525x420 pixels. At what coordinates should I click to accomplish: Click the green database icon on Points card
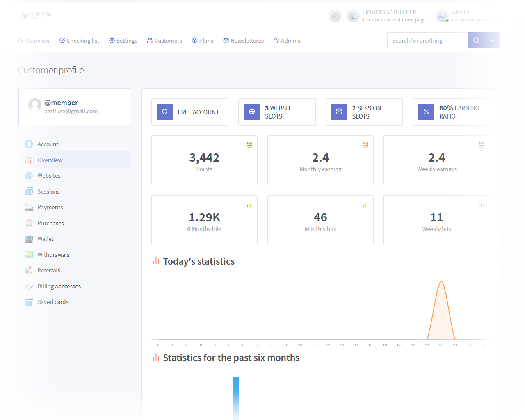pos(249,145)
